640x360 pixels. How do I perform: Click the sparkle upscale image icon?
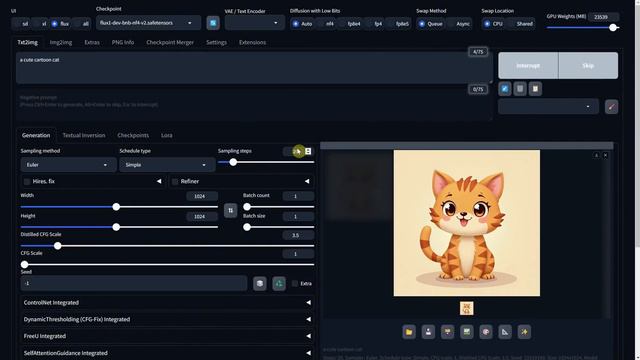524,332
